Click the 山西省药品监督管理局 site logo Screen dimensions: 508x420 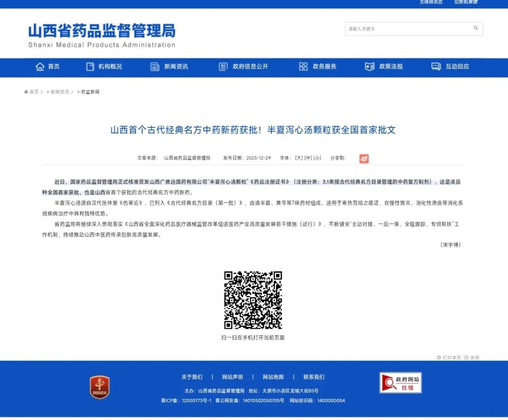point(102,36)
